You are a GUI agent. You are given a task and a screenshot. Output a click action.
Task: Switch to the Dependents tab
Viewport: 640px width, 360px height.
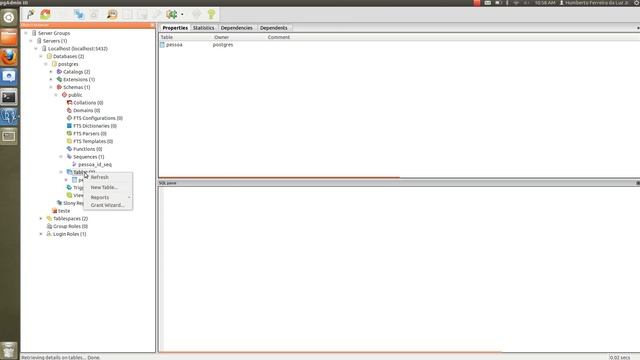(273, 28)
